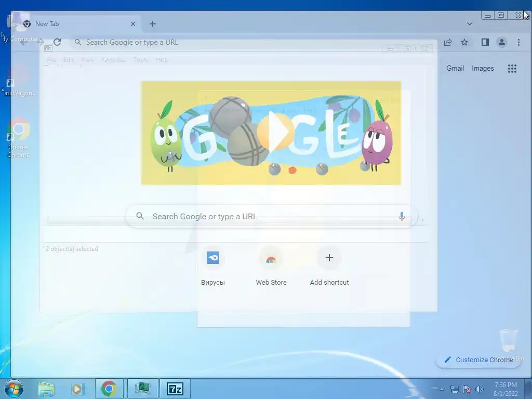Show hidden tray icons arrow
This screenshot has width=532, height=399.
tap(442, 389)
